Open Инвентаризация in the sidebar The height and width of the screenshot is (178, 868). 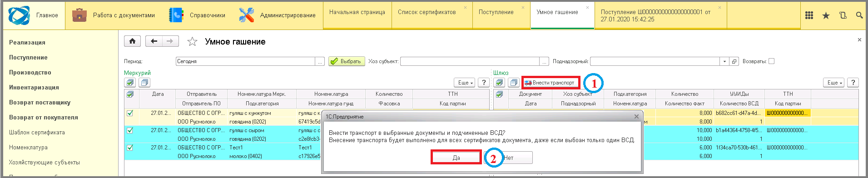point(34,87)
